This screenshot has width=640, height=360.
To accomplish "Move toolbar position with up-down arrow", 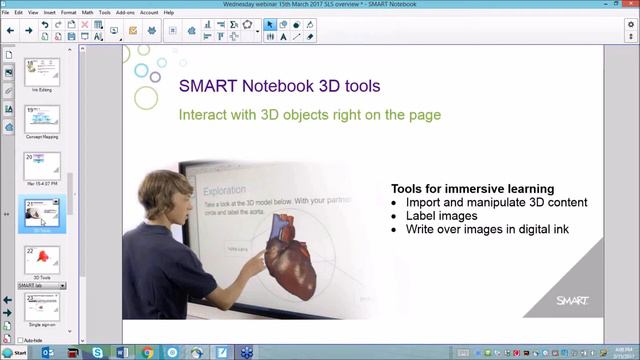I will [x=631, y=37].
